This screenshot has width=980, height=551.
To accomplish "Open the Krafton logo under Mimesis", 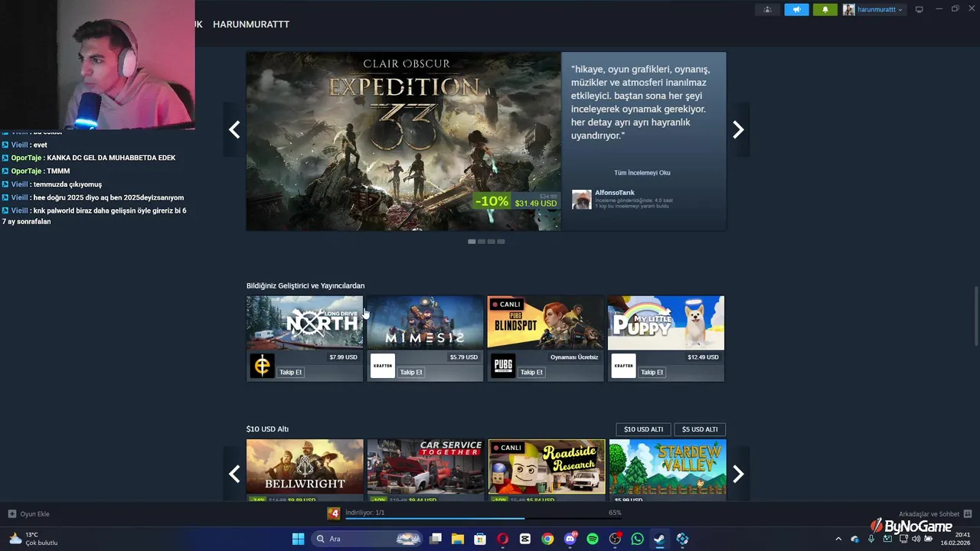I will tap(383, 366).
